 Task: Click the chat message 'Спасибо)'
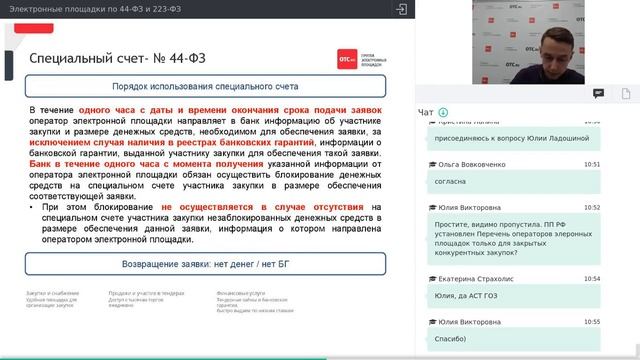514,339
